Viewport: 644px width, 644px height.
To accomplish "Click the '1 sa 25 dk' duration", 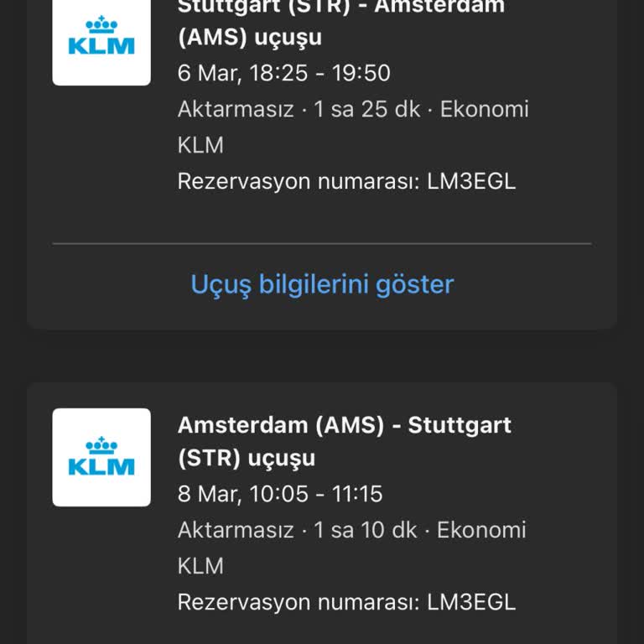I will tap(367, 109).
